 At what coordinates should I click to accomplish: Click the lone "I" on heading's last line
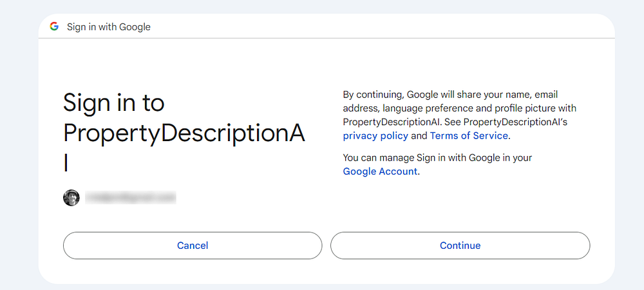pyautogui.click(x=66, y=162)
